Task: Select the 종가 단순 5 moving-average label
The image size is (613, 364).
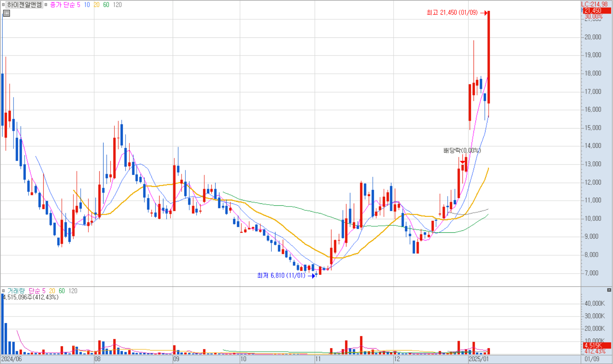Action: tap(65, 5)
